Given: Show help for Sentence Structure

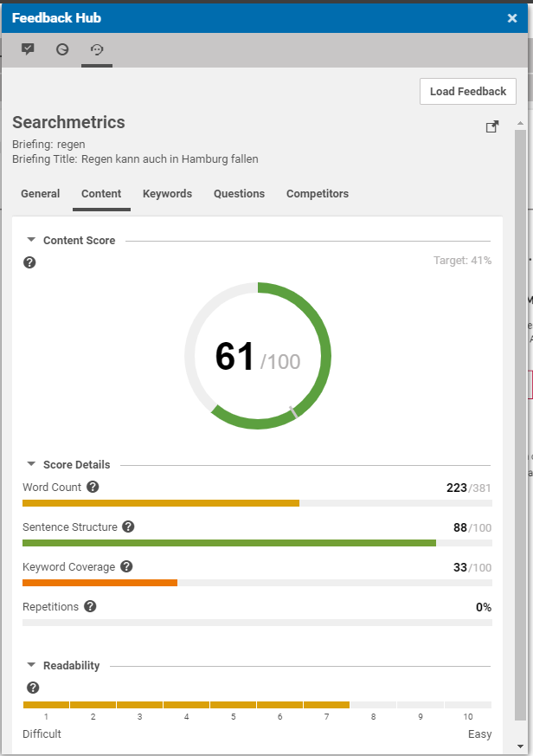Looking at the screenshot, I should [x=129, y=527].
